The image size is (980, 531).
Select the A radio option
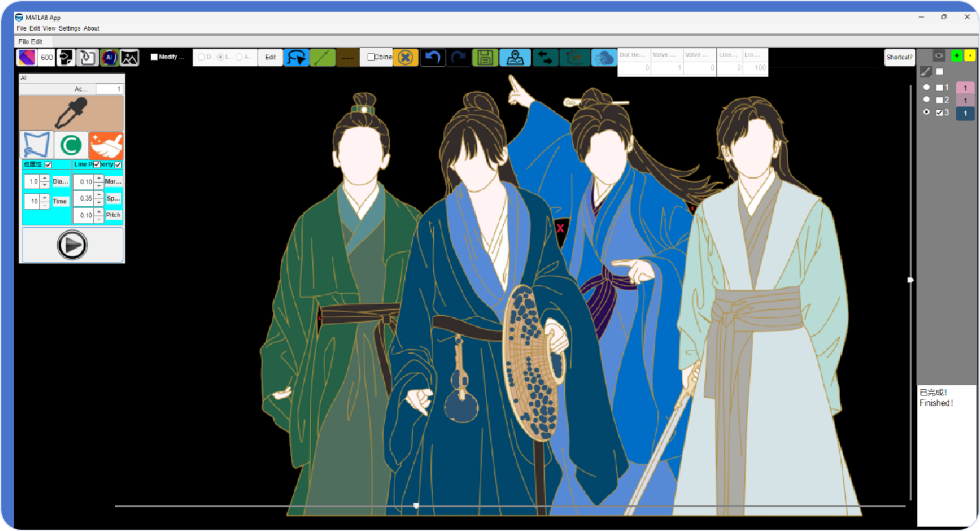(x=239, y=57)
